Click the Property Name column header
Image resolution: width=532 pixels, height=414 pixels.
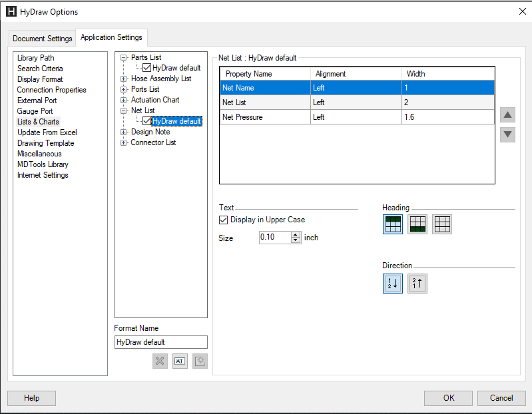[265, 74]
